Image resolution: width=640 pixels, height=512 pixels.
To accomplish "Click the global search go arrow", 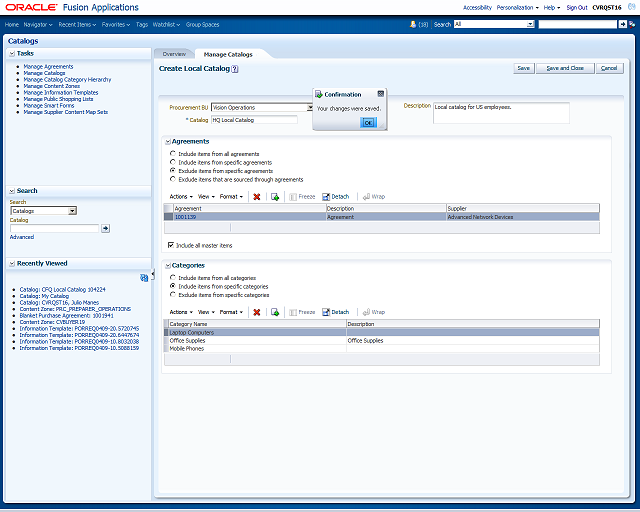I will 622,24.
